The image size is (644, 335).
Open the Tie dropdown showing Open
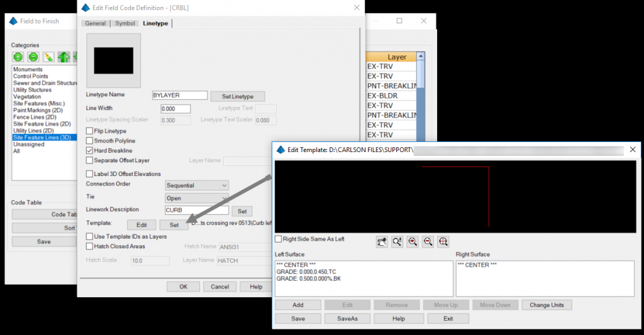197,198
